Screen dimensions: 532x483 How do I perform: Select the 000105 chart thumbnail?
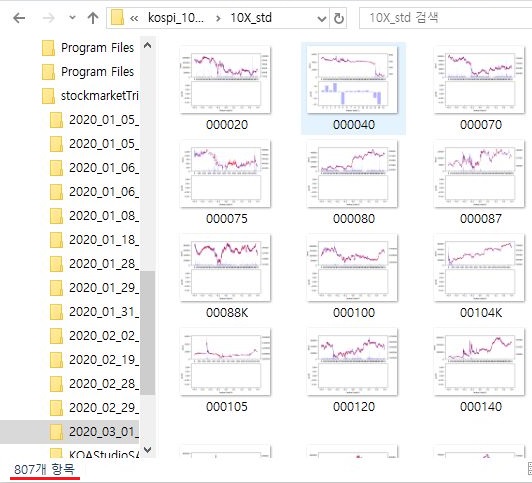point(225,362)
